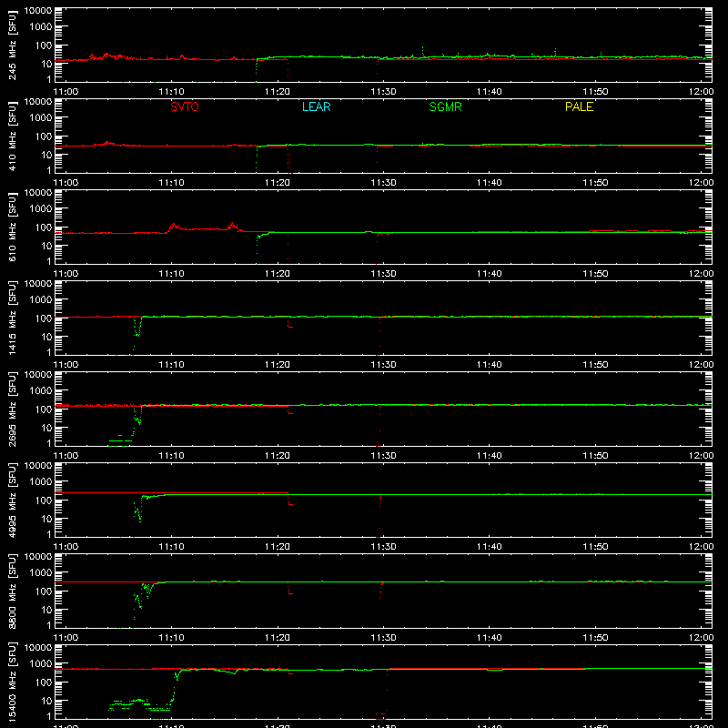Click the 10000 y-tick on the 15400 MHz plot
The width and height of the screenshot is (728, 728).
(x=38, y=648)
